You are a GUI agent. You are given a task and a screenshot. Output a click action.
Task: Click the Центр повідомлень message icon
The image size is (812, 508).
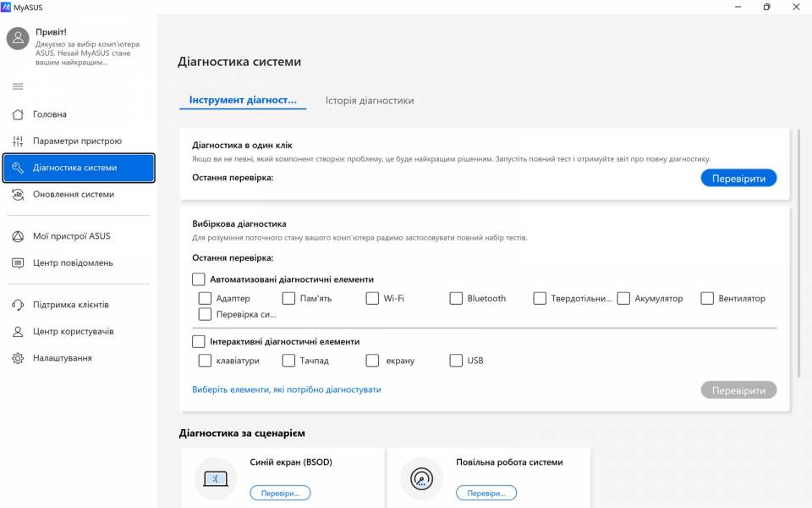(x=18, y=263)
